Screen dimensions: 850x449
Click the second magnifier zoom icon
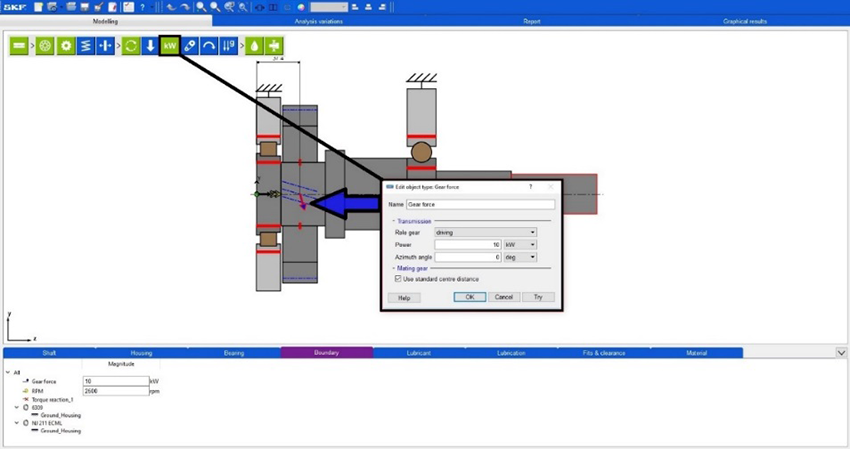pyautogui.click(x=215, y=7)
